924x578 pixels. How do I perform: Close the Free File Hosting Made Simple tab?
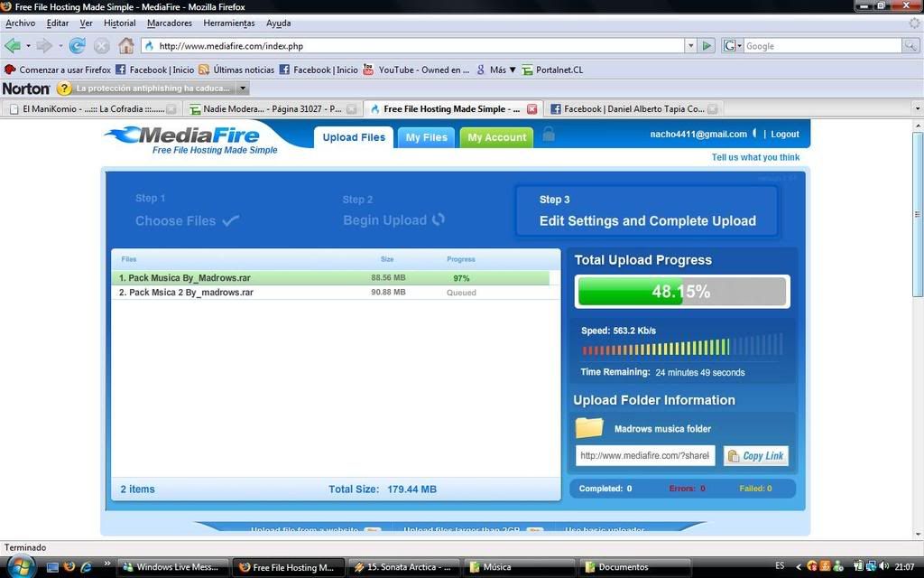tap(531, 109)
